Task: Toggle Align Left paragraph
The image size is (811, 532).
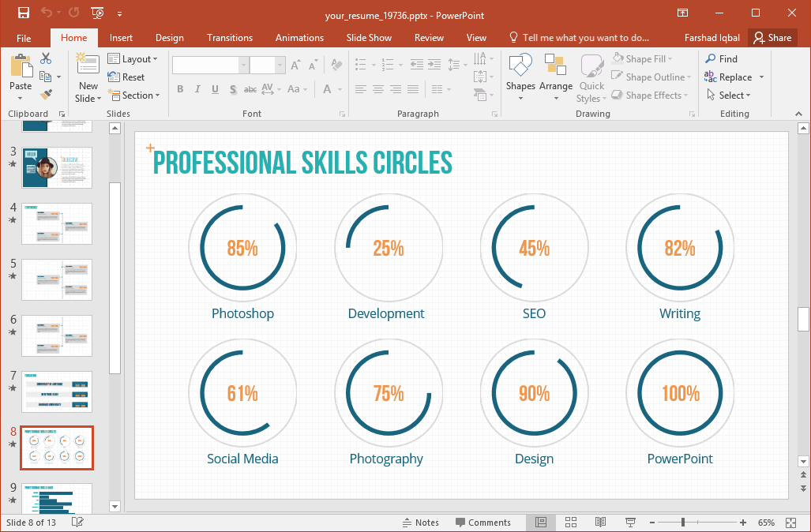Action: click(361, 89)
